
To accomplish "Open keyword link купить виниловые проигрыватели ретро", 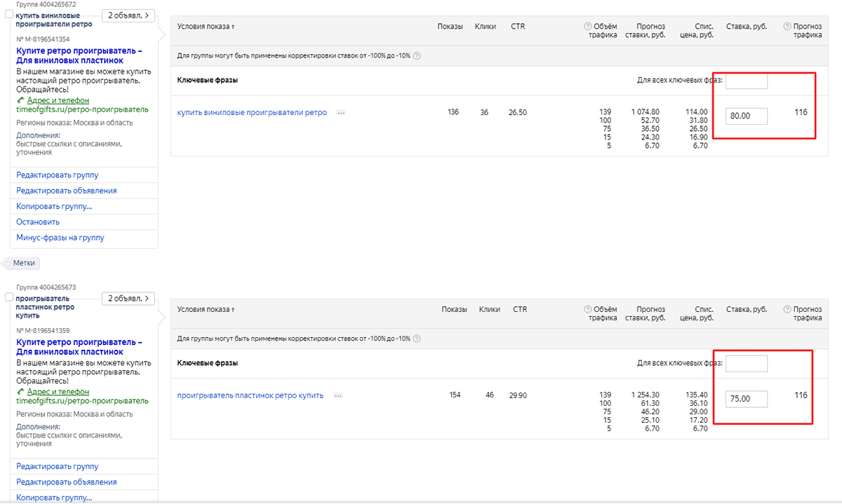I will click(x=252, y=112).
